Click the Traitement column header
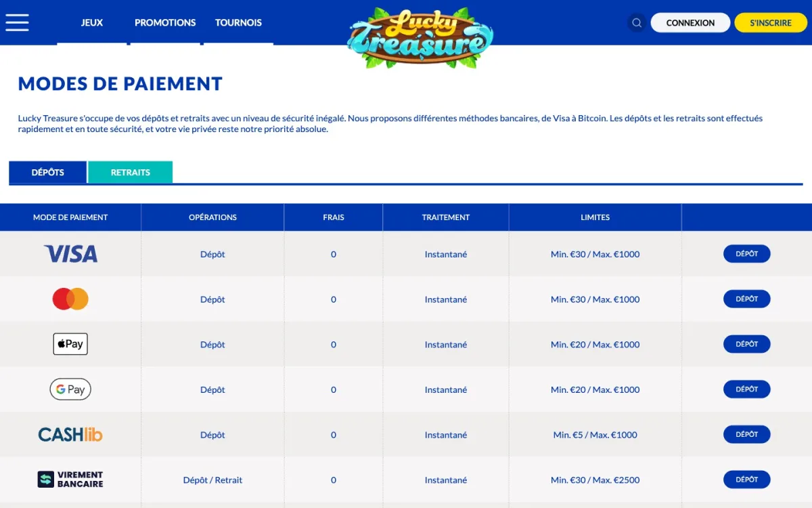 point(446,217)
